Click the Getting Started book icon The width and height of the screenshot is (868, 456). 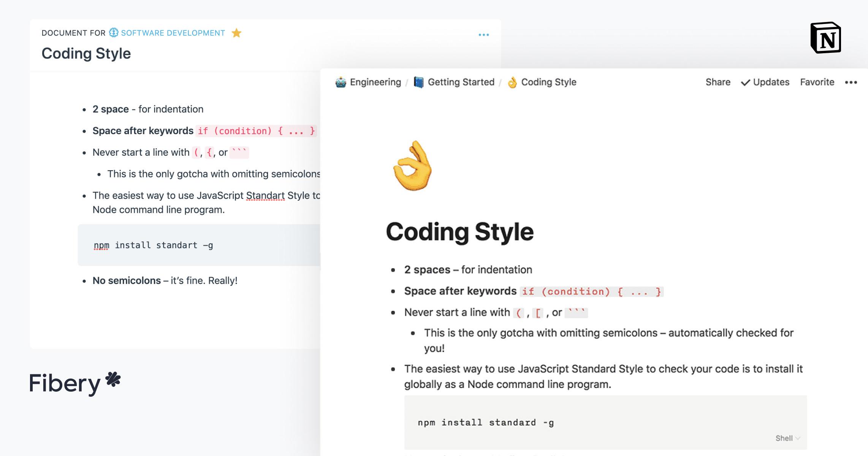click(418, 82)
